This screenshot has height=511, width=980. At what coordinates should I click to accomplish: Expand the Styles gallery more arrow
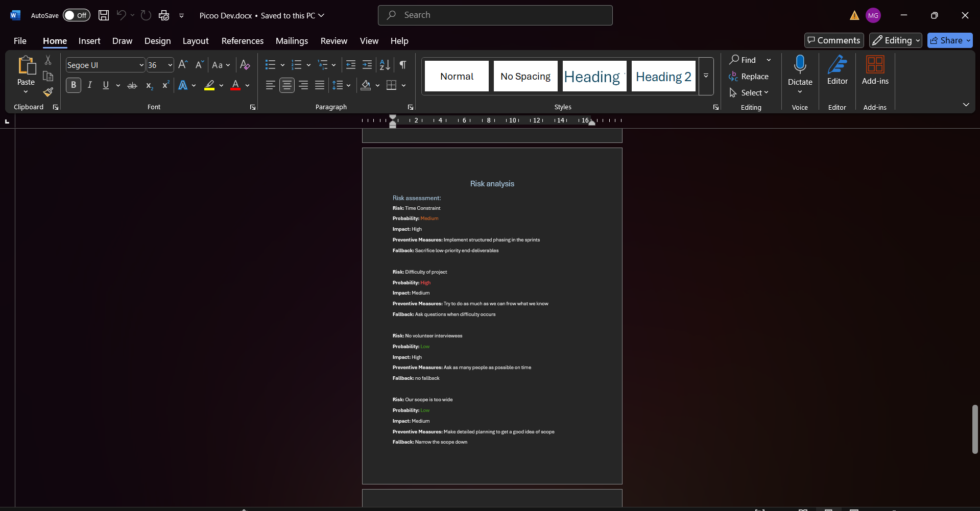(706, 76)
